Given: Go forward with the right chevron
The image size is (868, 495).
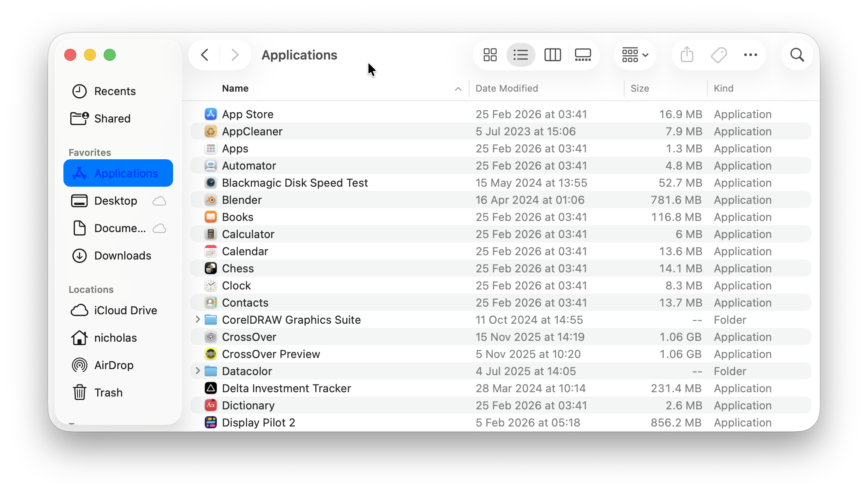Looking at the screenshot, I should (235, 55).
